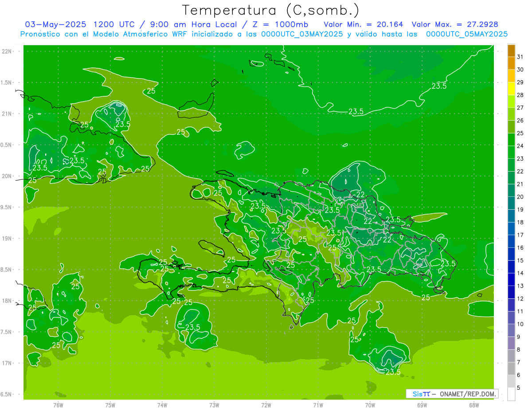Click the colorbar value 11
532x411 pixels.
520,311
